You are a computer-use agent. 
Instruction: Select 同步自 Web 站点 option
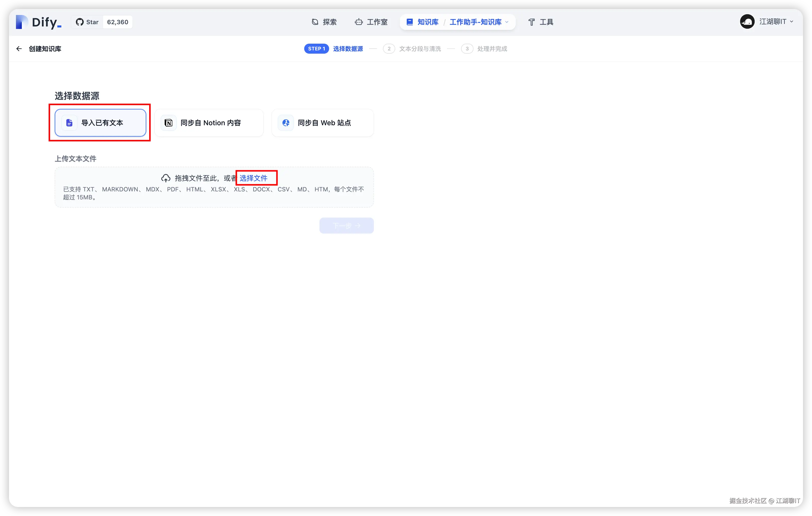coord(322,123)
